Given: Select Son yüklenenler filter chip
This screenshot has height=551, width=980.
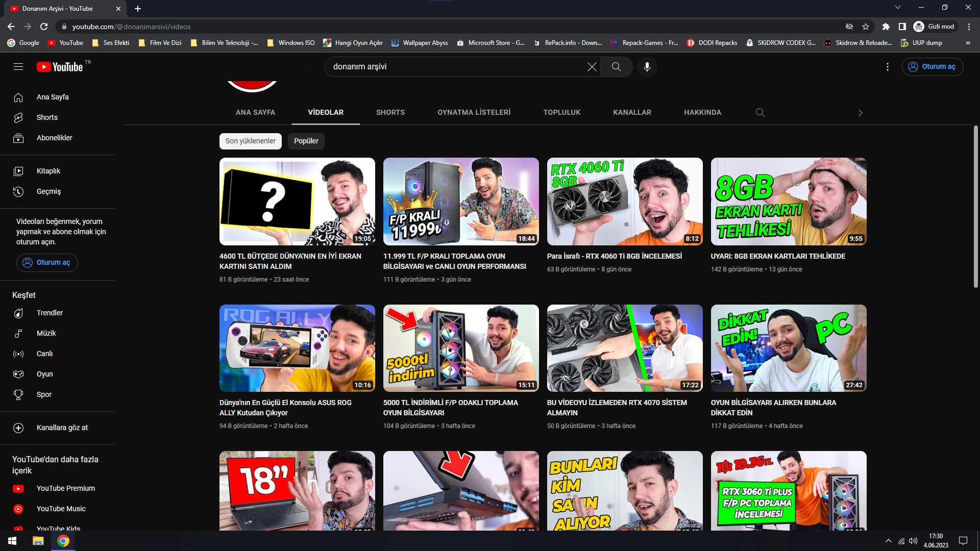Looking at the screenshot, I should click(251, 141).
